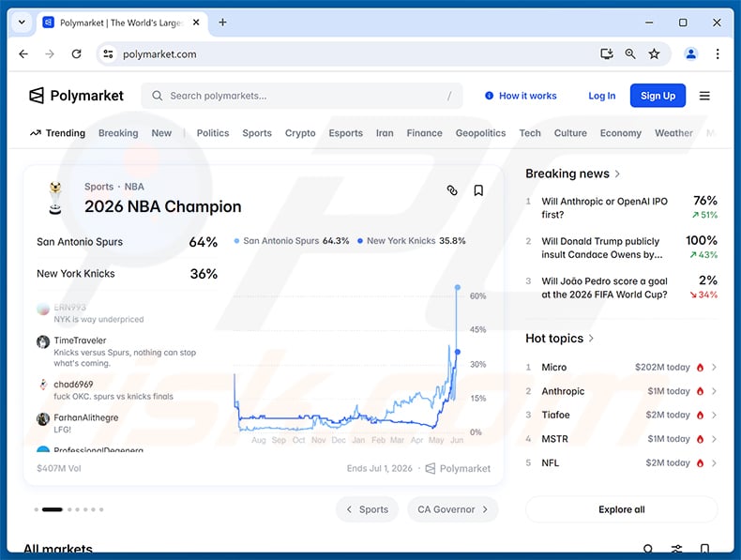This screenshot has width=741, height=560.
Task: Click San Antonio Spurs 64.3% chart legend
Action: (292, 241)
